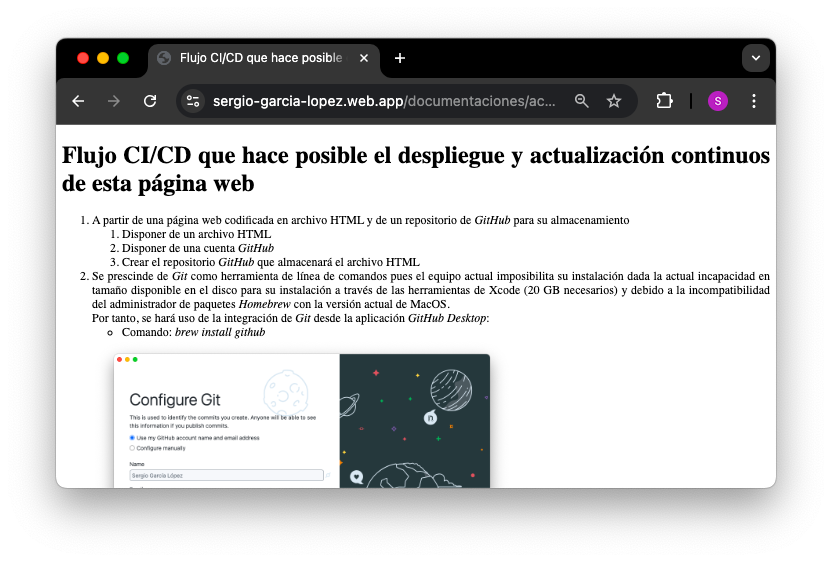The width and height of the screenshot is (832, 562).
Task: Open site information icon in address bar
Action: [x=193, y=101]
